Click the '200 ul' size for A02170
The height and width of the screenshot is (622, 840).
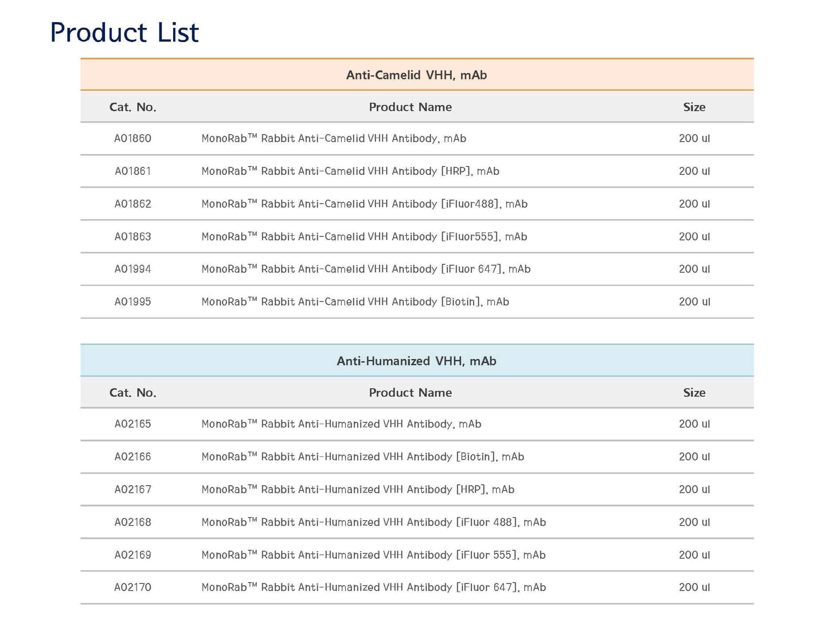694,587
